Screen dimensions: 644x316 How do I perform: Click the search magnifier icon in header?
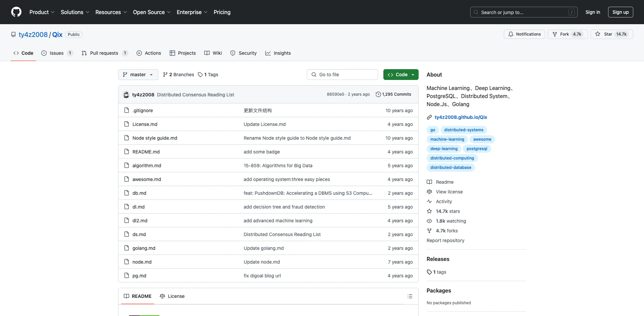pyautogui.click(x=476, y=12)
